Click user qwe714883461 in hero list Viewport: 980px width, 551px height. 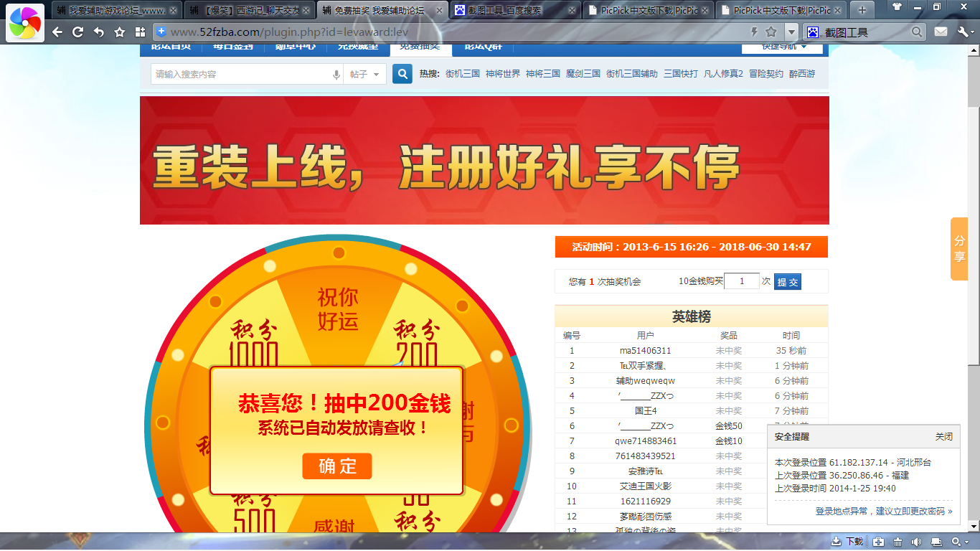645,441
